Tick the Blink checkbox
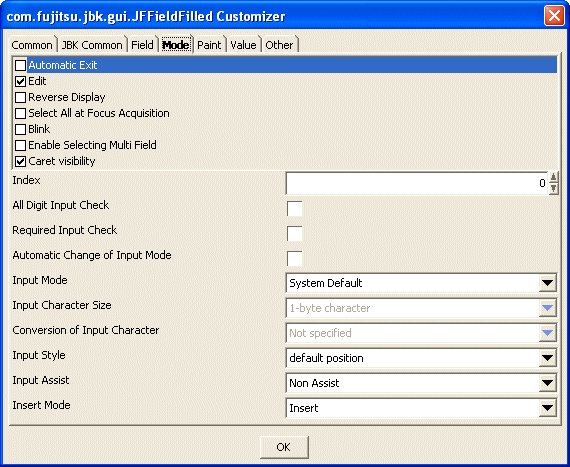 point(20,129)
